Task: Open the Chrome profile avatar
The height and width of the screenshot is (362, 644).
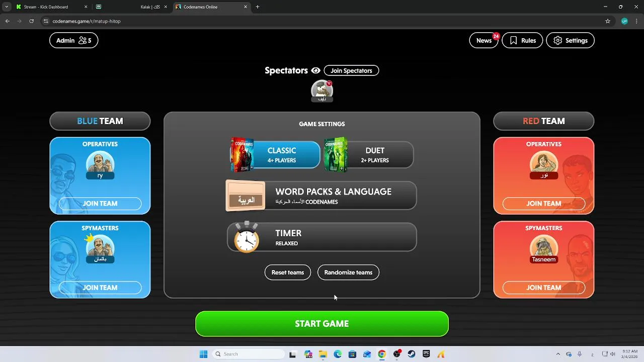Action: pos(624,21)
